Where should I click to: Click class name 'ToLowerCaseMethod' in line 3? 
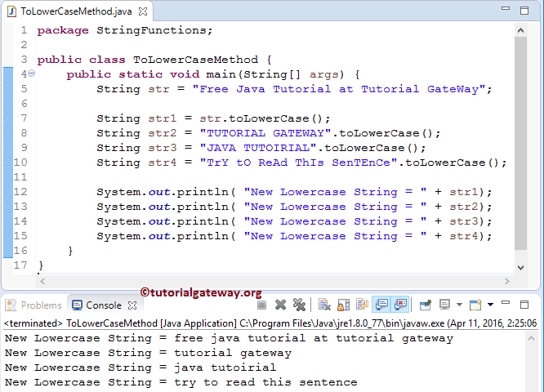[x=196, y=60]
